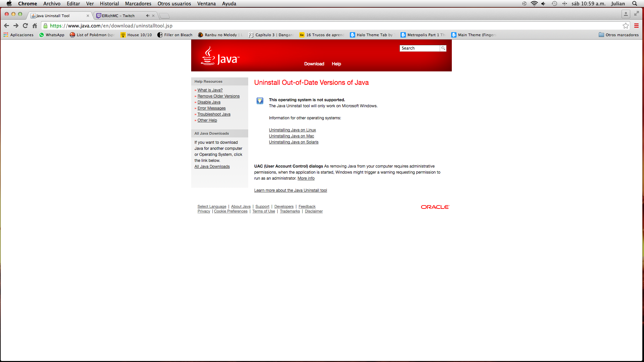Open the Archivo menu
The width and height of the screenshot is (644, 362).
[52, 4]
